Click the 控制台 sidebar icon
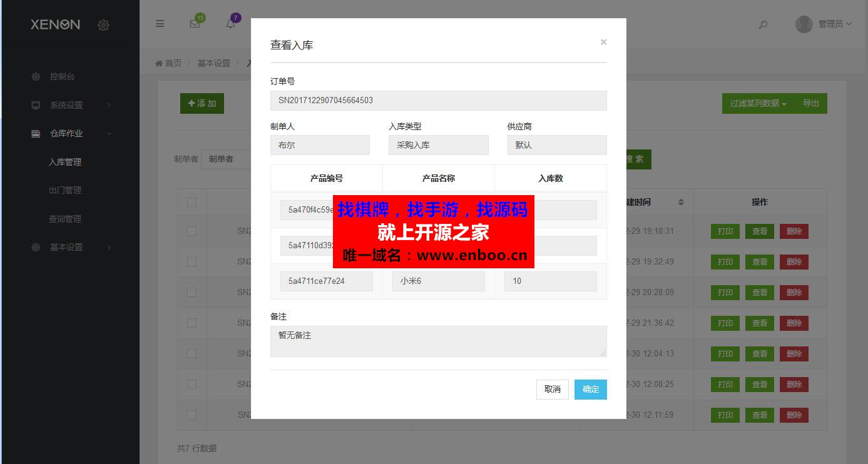Screen dimensions: 868x464 (36, 76)
